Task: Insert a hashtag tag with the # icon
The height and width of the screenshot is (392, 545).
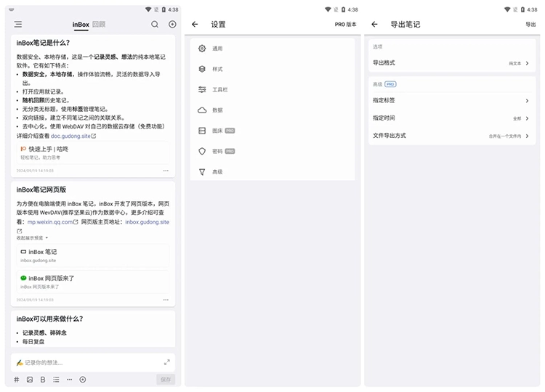Action: pyautogui.click(x=17, y=379)
